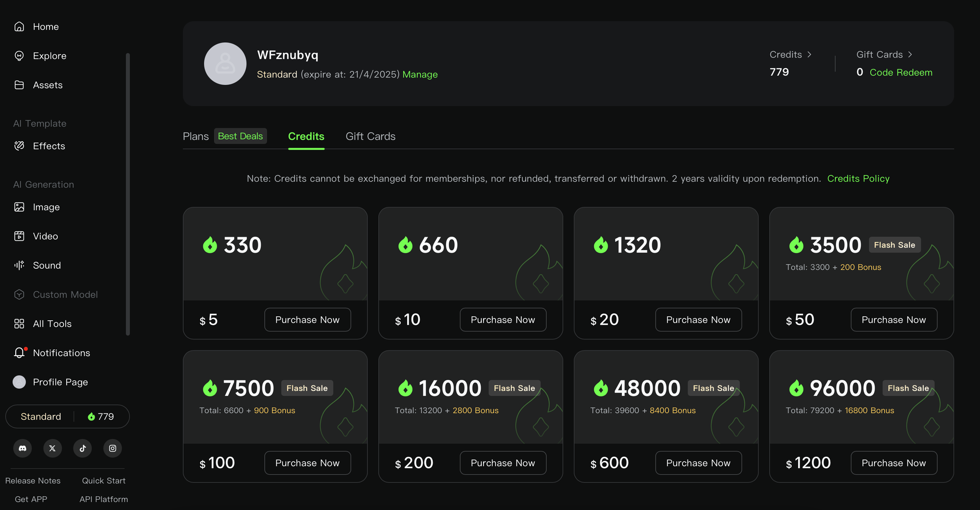Image resolution: width=980 pixels, height=510 pixels.
Task: Open the Credits Policy link
Action: click(x=858, y=178)
